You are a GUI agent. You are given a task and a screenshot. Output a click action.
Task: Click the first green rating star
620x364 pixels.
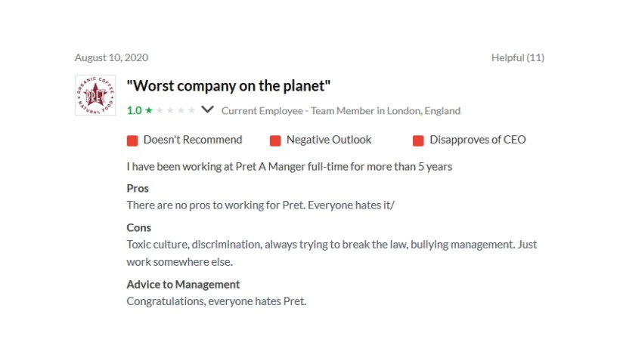[149, 110]
